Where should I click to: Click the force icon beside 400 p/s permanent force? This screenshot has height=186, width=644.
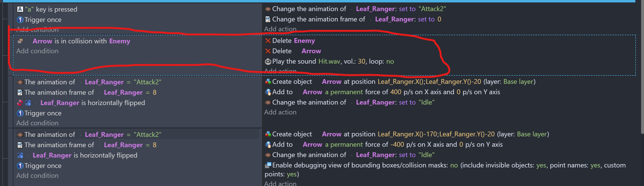pyautogui.click(x=268, y=92)
